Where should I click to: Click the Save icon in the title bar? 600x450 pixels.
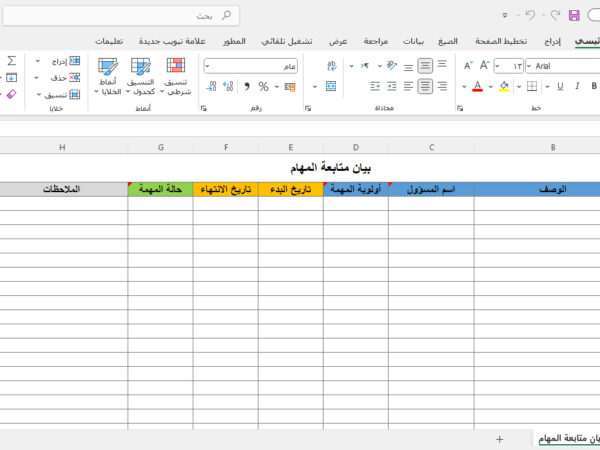tap(574, 15)
